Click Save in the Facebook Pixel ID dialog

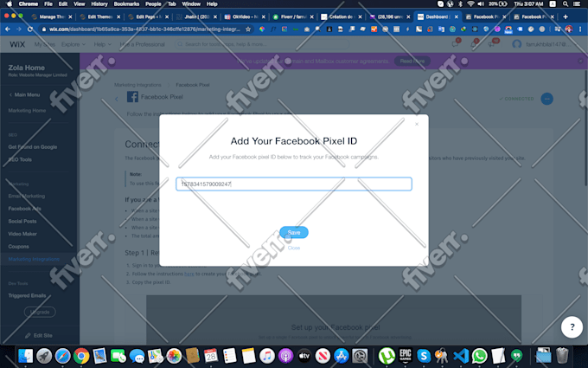tap(294, 232)
